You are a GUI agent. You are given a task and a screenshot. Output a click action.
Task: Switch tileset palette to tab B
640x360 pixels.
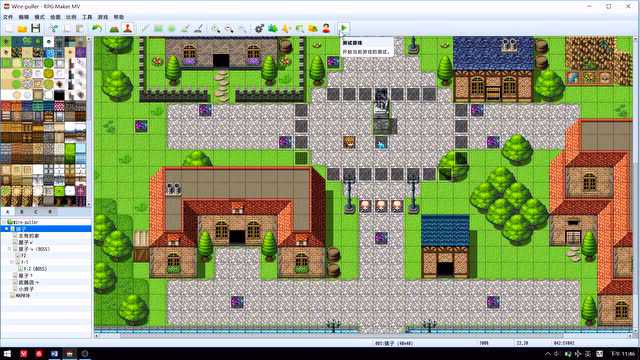(22, 212)
